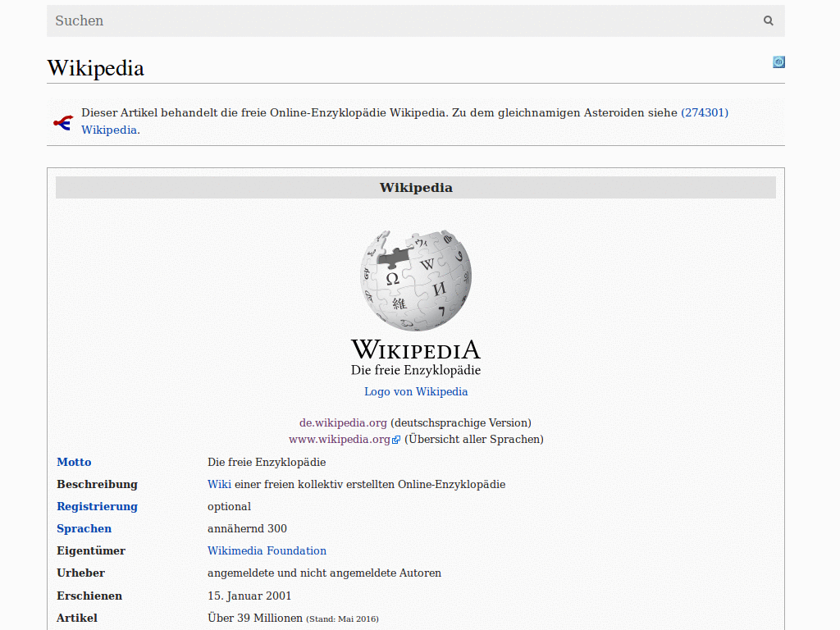
Task: Click Die freie Enzyklopädie next to Motto
Action: coord(267,462)
